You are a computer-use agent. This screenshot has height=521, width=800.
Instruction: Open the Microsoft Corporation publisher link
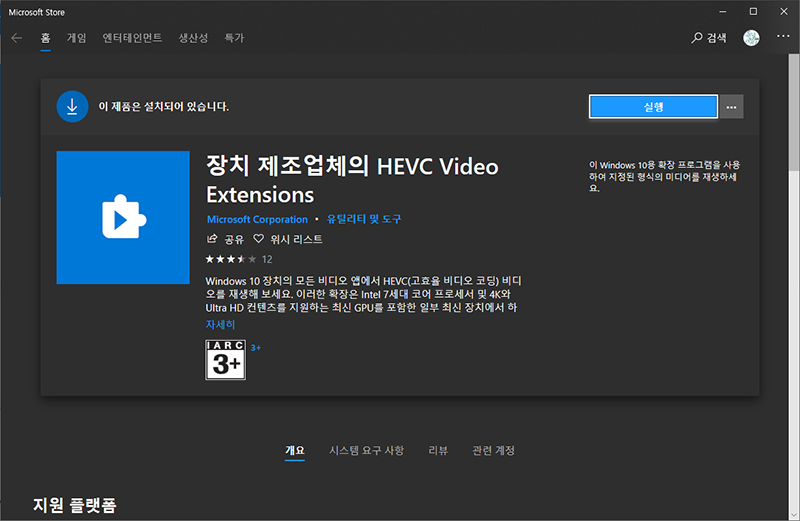[x=257, y=219]
